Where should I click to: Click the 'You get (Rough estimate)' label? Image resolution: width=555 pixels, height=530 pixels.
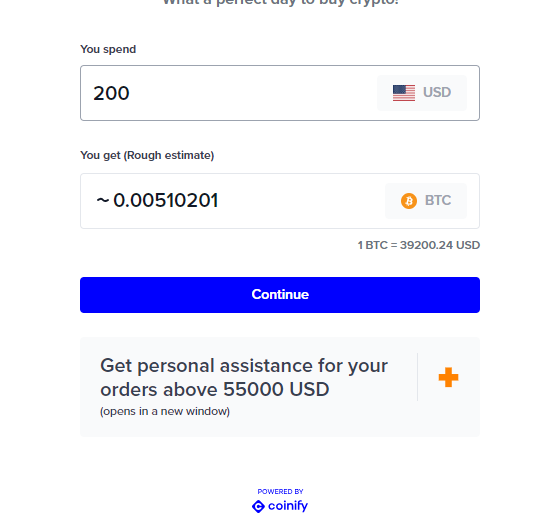pyautogui.click(x=147, y=155)
